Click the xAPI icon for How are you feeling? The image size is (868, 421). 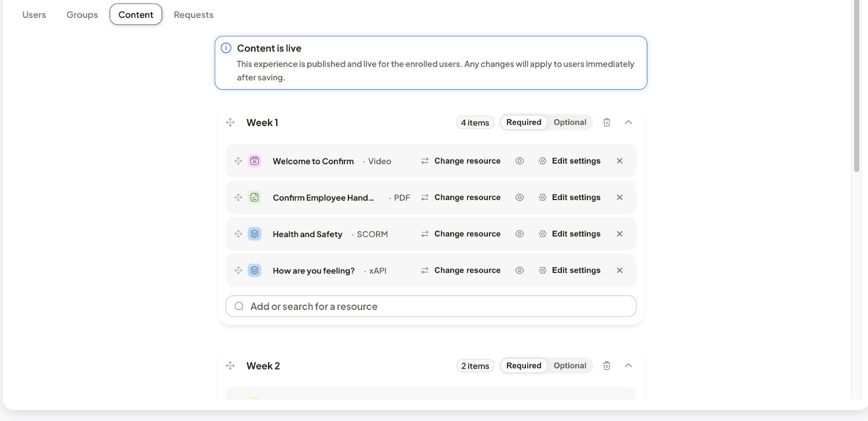coord(255,271)
